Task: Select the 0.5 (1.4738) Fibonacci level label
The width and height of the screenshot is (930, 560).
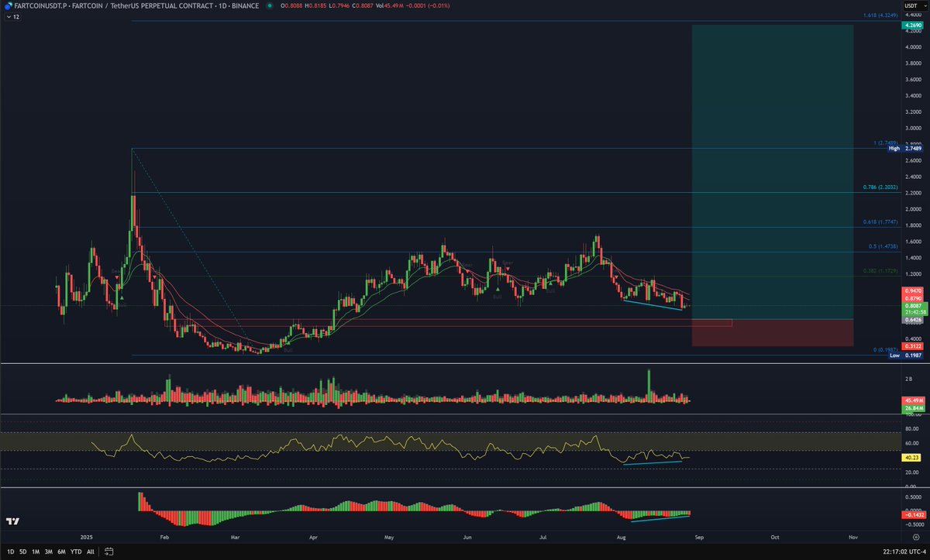Action: 883,247
